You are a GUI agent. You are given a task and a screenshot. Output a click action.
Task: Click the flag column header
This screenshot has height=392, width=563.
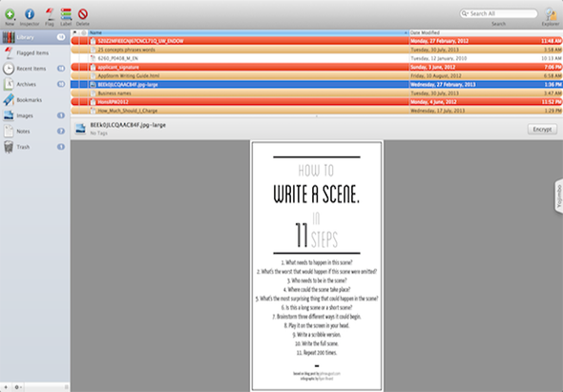75,32
